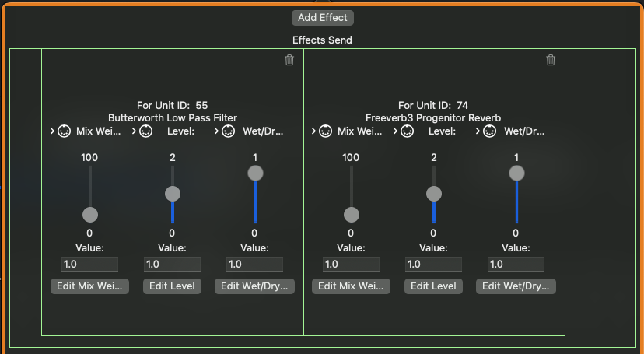Click trash icon for Freeverb3 Progenitor Reverb

(551, 60)
